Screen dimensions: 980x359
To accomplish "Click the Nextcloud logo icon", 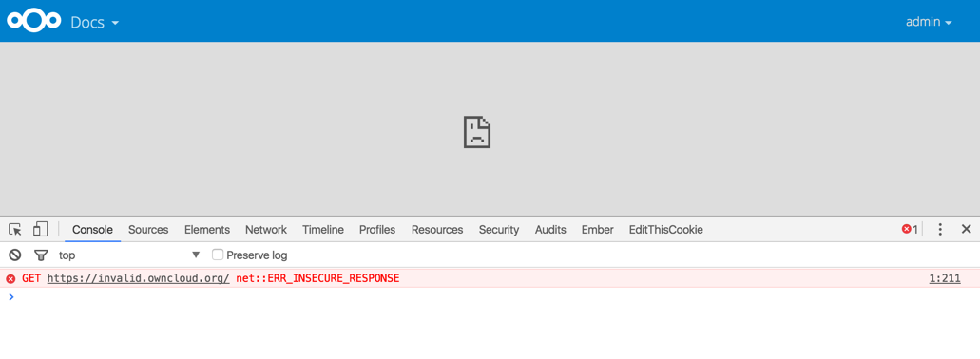I will [x=34, y=21].
